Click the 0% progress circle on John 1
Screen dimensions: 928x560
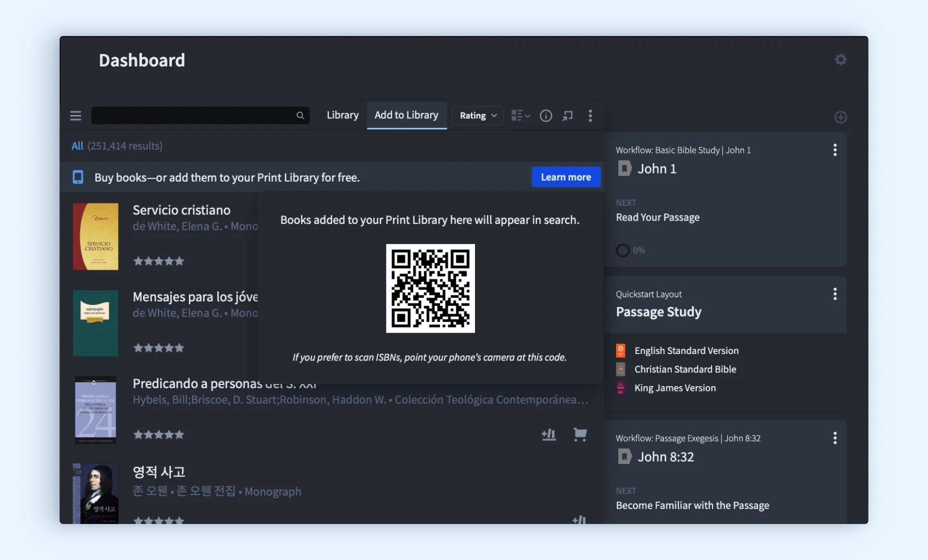point(622,250)
